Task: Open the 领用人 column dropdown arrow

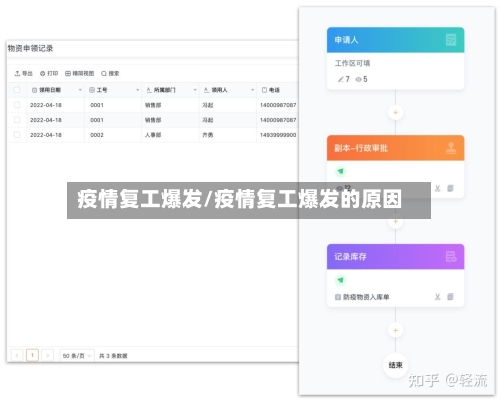Action: point(252,90)
